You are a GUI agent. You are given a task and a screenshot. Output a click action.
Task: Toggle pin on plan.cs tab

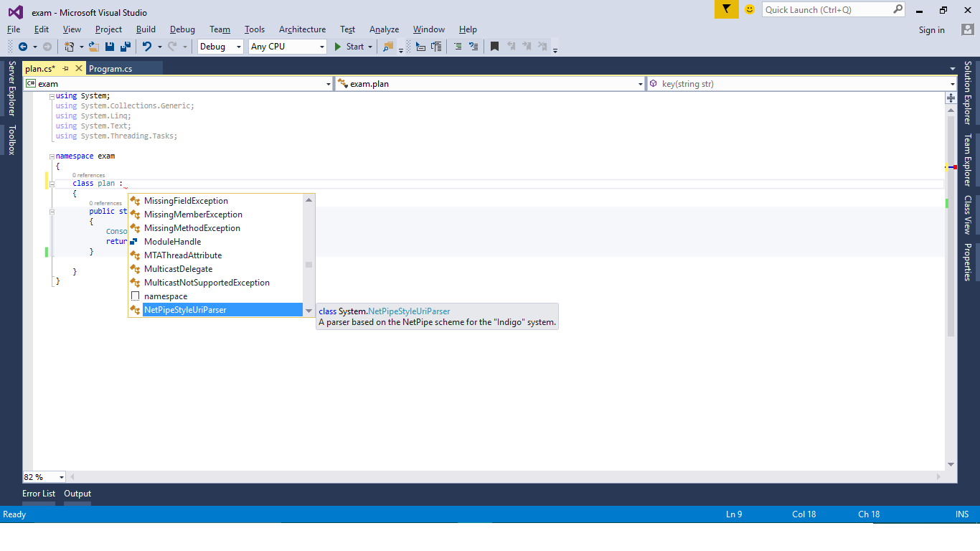coord(65,69)
